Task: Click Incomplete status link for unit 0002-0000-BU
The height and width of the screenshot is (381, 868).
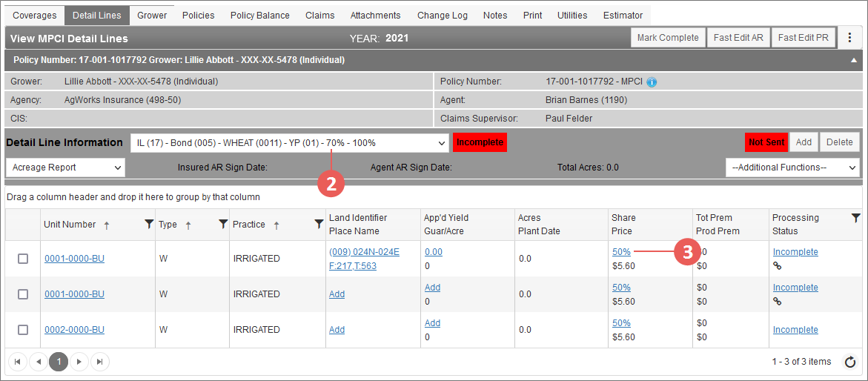Action: pyautogui.click(x=795, y=330)
